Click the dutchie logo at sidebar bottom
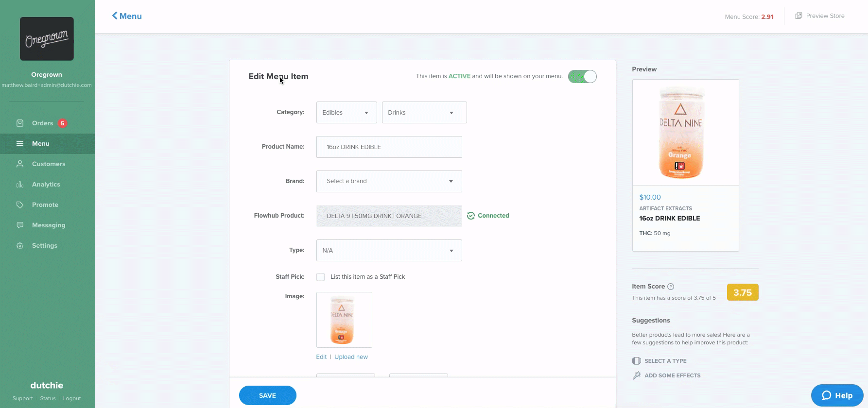Viewport: 868px width, 408px height. tap(47, 385)
